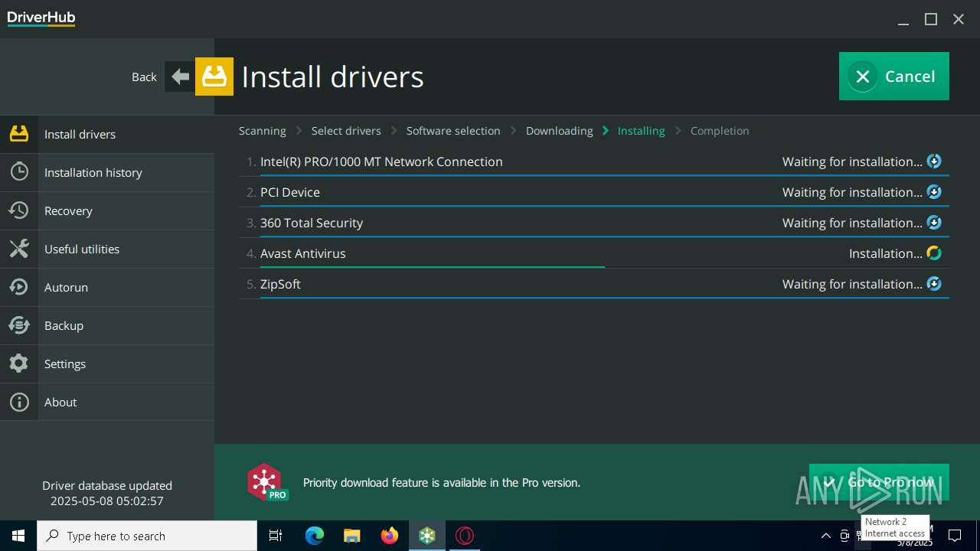Close the DriverHub window

coord(959,19)
